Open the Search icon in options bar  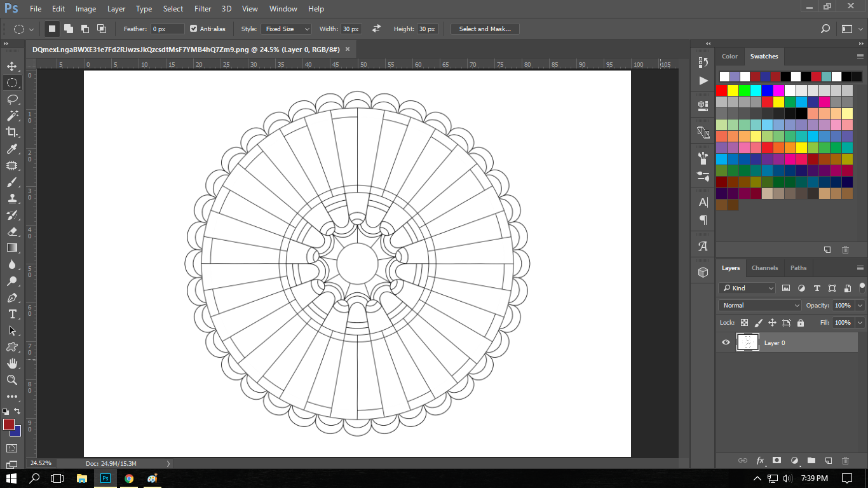[x=825, y=29]
